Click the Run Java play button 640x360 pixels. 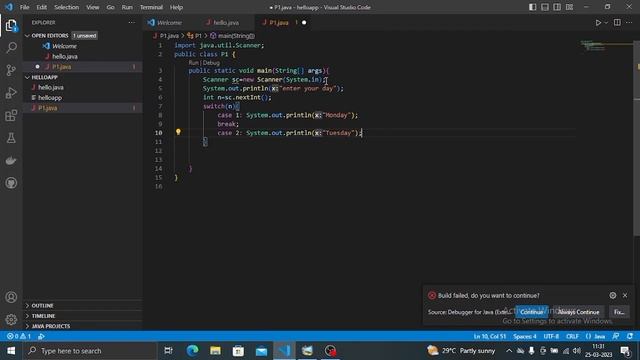[x=598, y=22]
